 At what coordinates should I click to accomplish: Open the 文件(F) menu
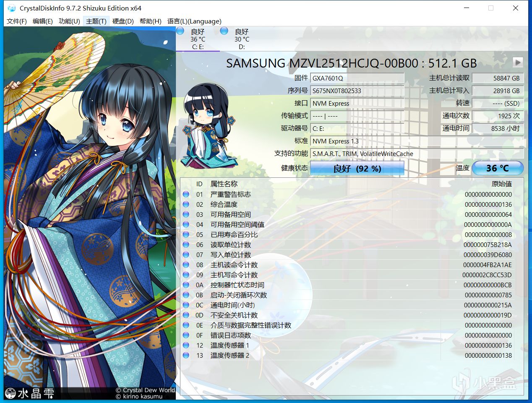click(17, 21)
